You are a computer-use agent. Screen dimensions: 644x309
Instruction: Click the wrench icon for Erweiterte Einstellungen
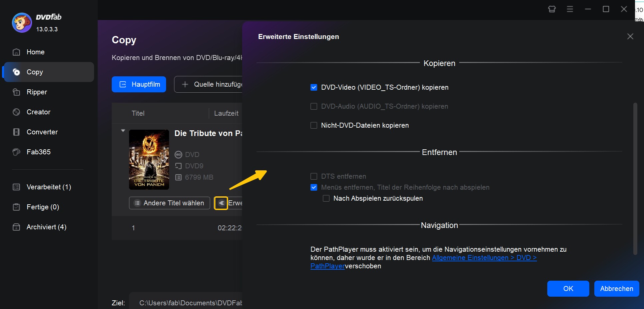[x=221, y=203]
